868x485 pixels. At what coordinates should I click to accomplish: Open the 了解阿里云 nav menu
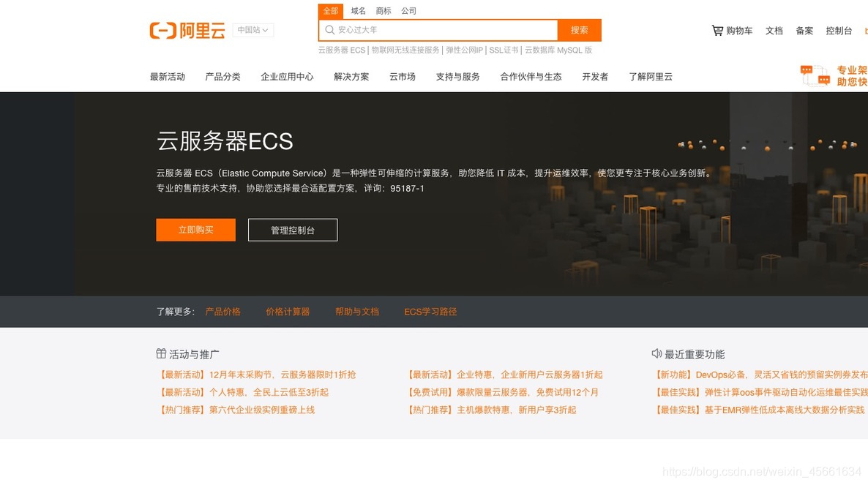pyautogui.click(x=650, y=77)
